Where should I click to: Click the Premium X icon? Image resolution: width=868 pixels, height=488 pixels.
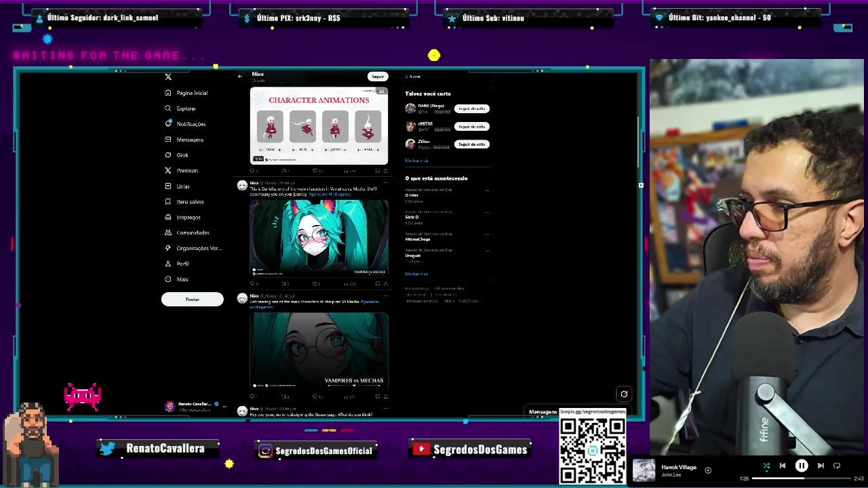168,171
